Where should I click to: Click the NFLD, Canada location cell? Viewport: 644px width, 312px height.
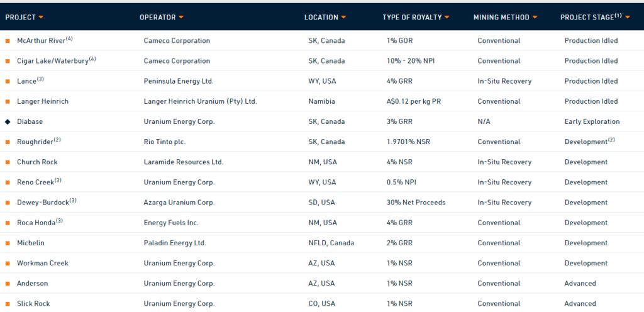pos(331,243)
